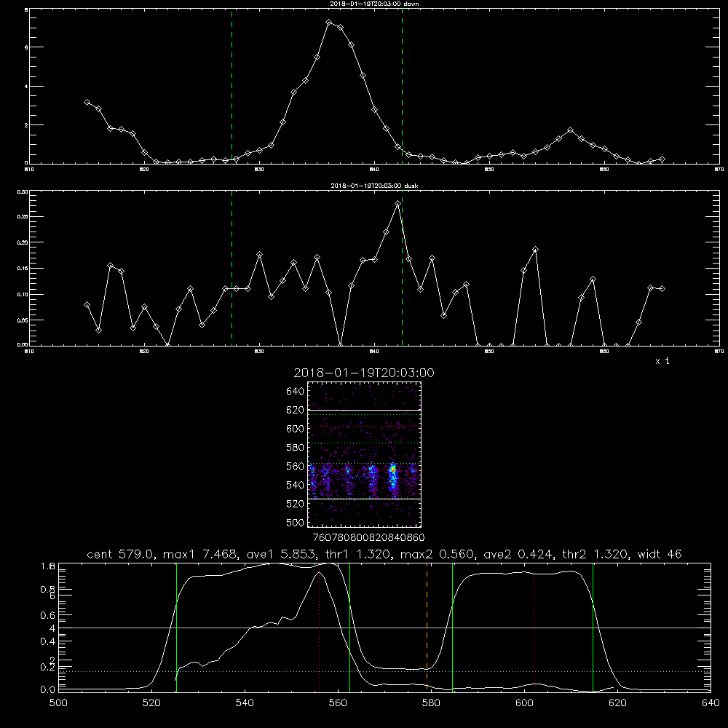
Task: Click the x-axis label '520' of the bottom plot
Action: click(x=151, y=703)
